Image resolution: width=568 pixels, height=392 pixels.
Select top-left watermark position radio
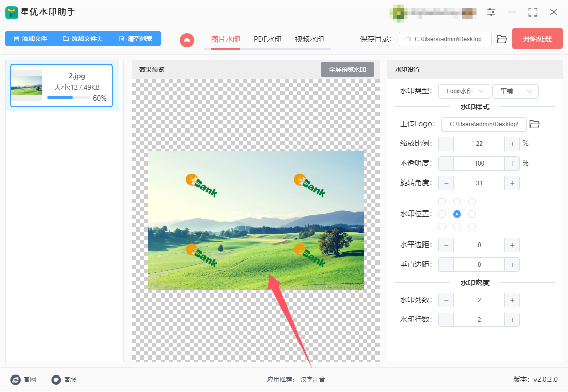[442, 202]
